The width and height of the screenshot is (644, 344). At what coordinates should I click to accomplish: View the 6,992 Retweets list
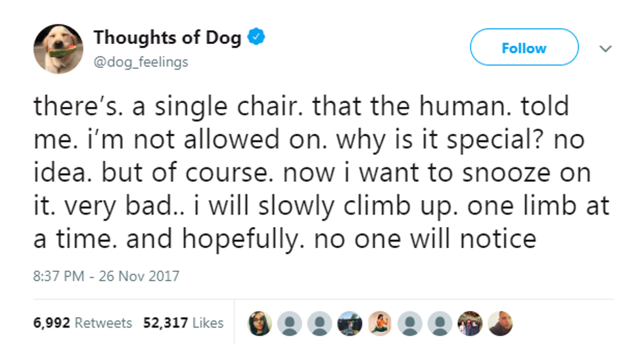tap(82, 323)
